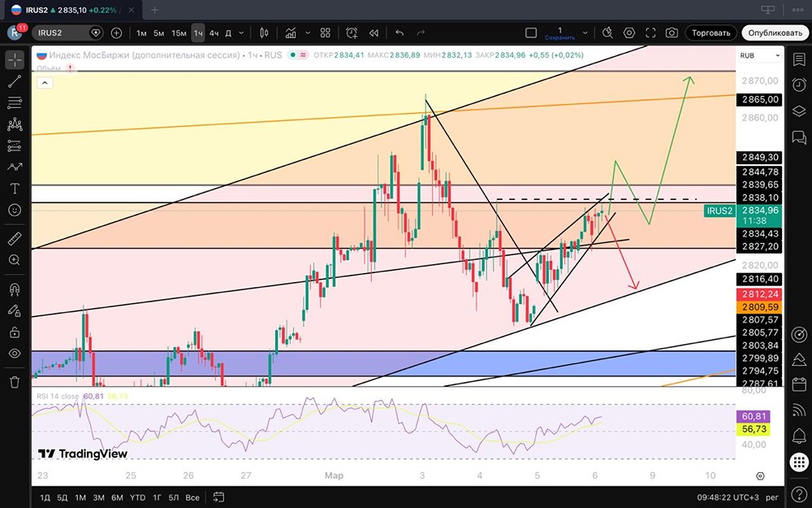Open the emoji icons tool
The width and height of the screenshot is (812, 508).
15,210
